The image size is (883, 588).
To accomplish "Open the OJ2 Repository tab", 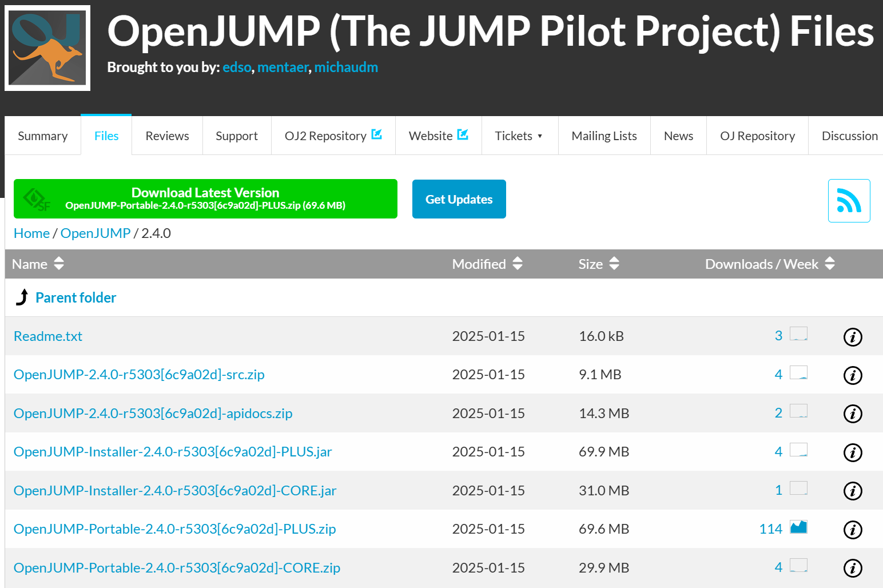I will (333, 136).
